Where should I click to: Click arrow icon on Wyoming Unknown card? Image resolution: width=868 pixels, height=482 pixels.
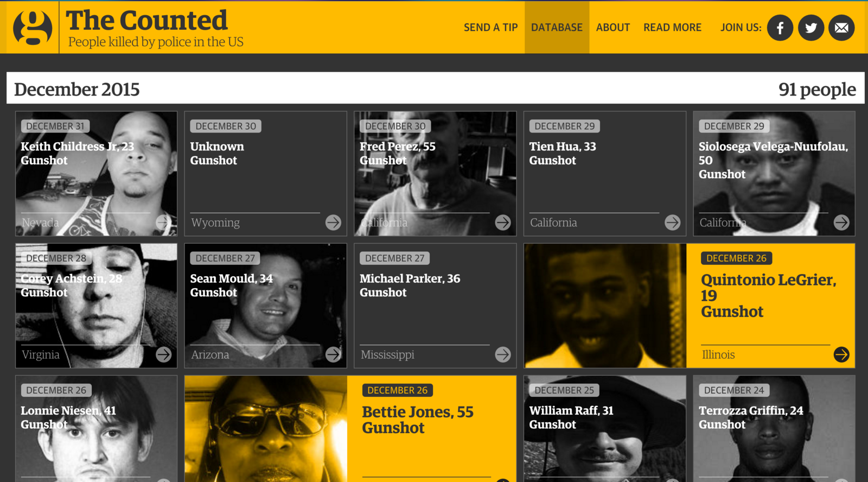(333, 222)
